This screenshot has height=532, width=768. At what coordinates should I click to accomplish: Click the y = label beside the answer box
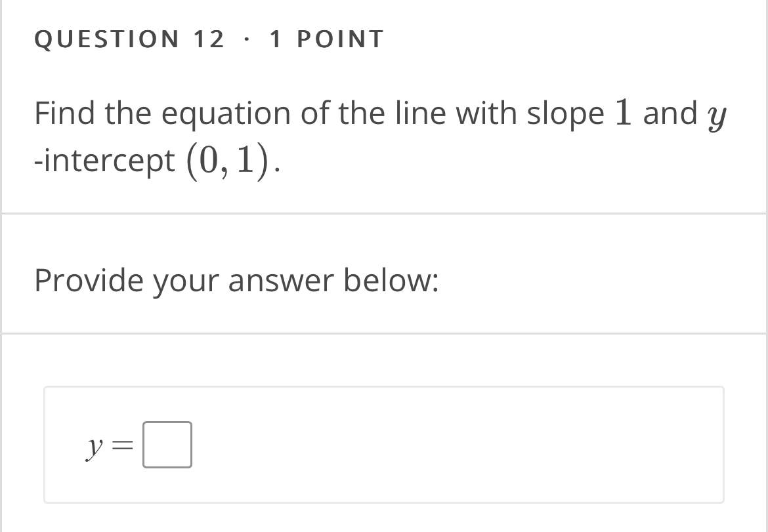(108, 445)
